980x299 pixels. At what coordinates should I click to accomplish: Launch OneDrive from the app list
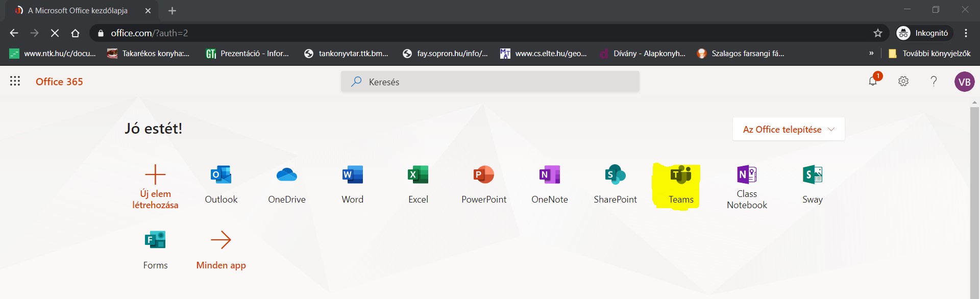click(287, 184)
